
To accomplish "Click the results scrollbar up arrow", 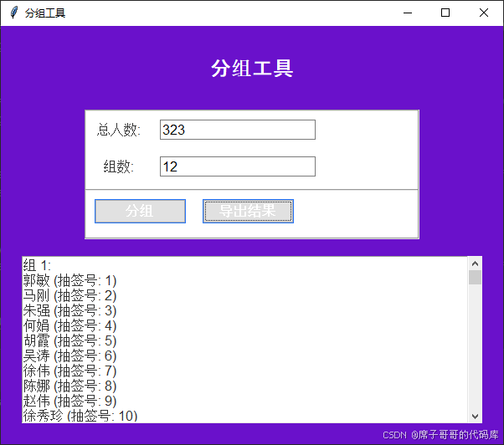I will pyautogui.click(x=475, y=263).
